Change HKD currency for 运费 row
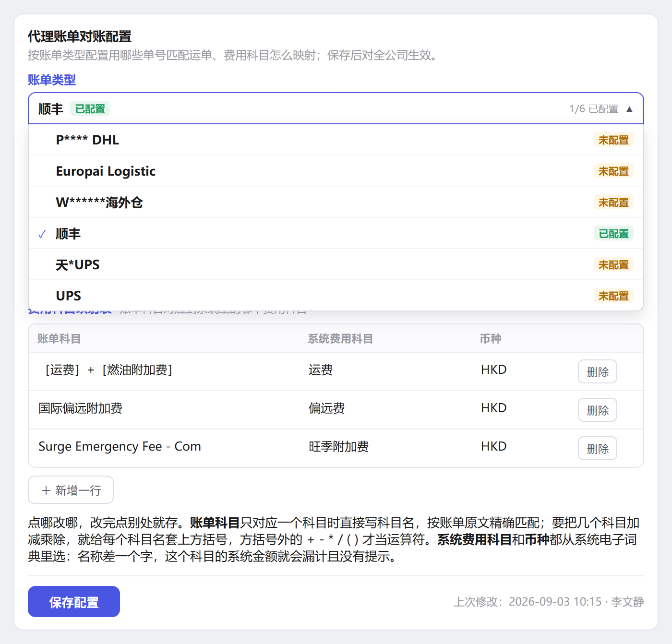 (494, 370)
